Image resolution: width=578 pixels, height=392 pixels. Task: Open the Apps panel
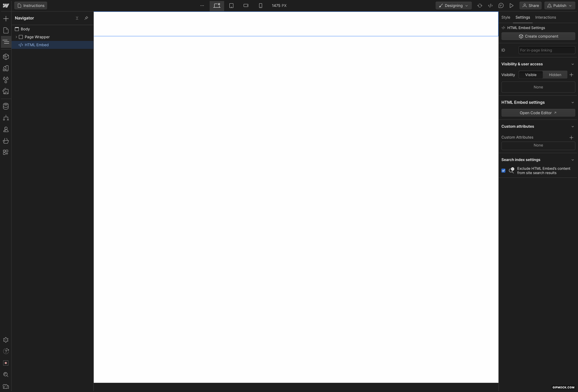pyautogui.click(x=6, y=152)
